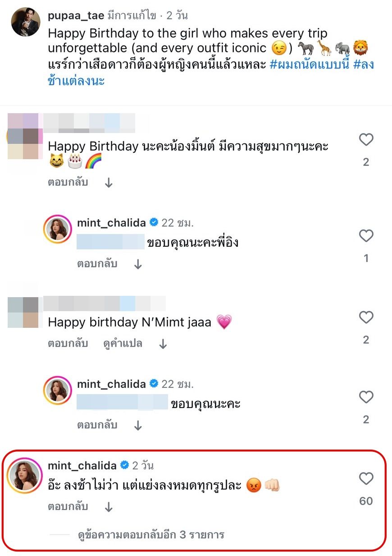392x556 pixels.
Task: Reply to mint_chalida's highlighted comment
Action: (68, 507)
